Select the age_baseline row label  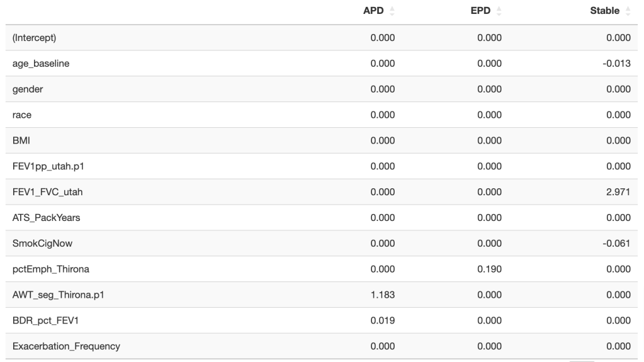click(x=41, y=64)
